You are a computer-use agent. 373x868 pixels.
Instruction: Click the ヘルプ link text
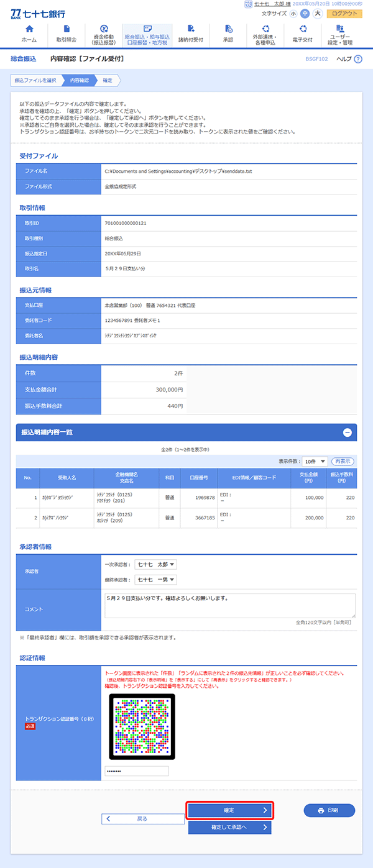point(344,59)
